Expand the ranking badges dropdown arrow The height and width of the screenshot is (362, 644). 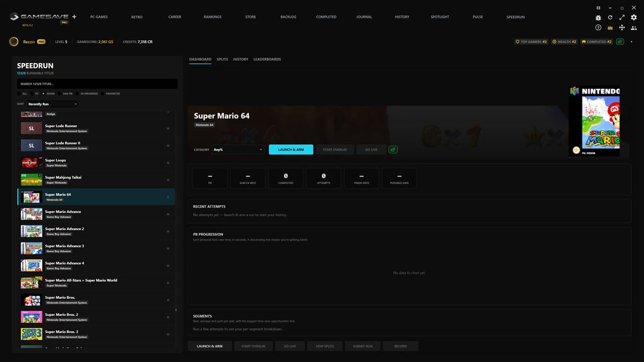(631, 42)
